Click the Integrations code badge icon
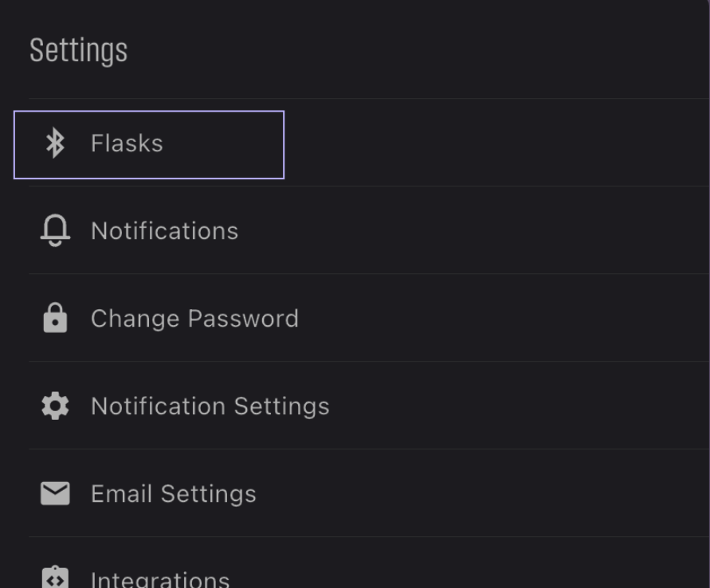 pyautogui.click(x=55, y=578)
